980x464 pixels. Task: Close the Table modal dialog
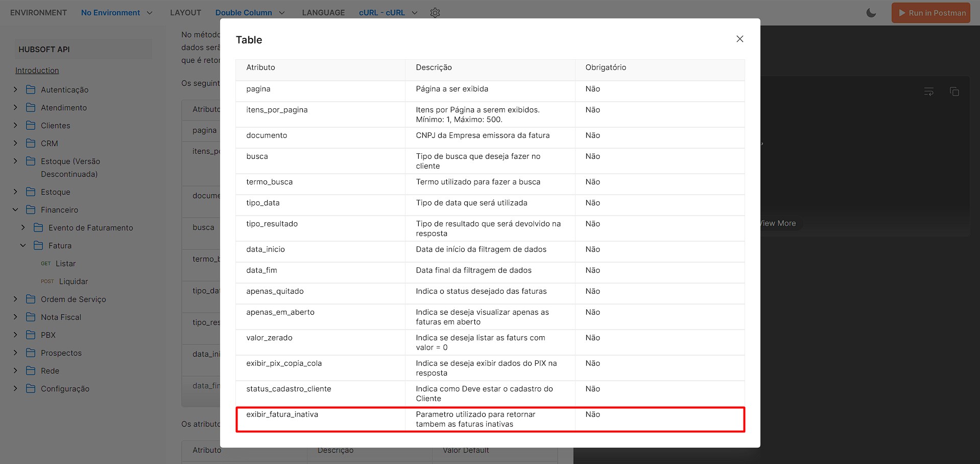[x=739, y=39]
